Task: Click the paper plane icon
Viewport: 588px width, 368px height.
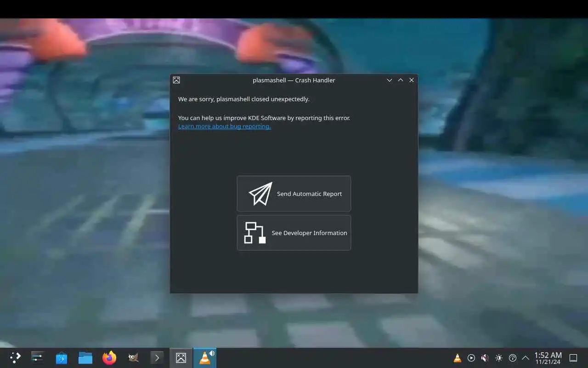Action: [260, 194]
